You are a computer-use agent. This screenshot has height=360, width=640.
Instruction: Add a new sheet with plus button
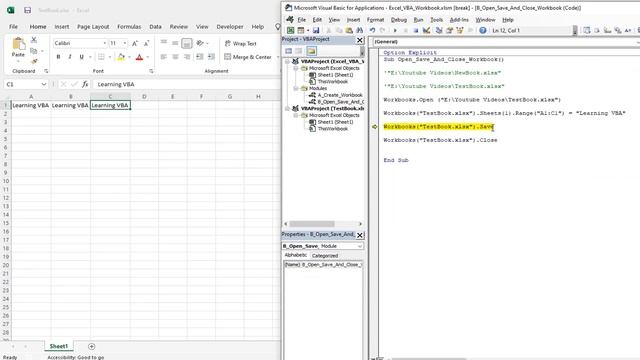coord(91,347)
